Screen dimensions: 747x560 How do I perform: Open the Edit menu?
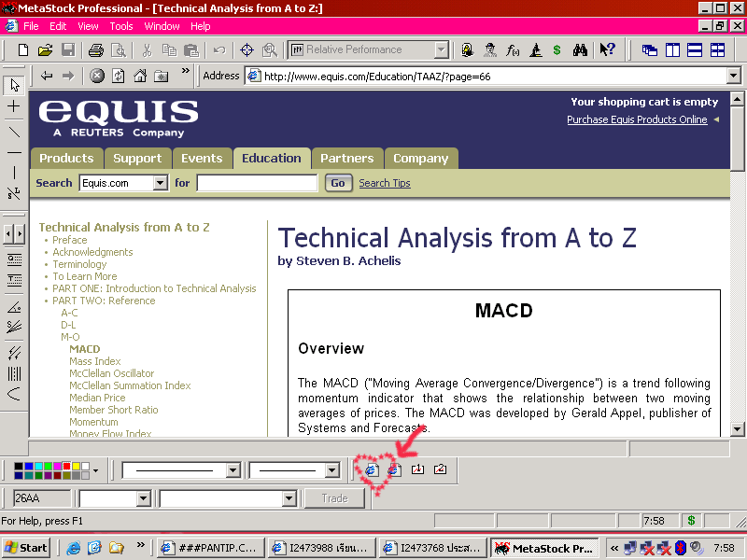(x=58, y=26)
